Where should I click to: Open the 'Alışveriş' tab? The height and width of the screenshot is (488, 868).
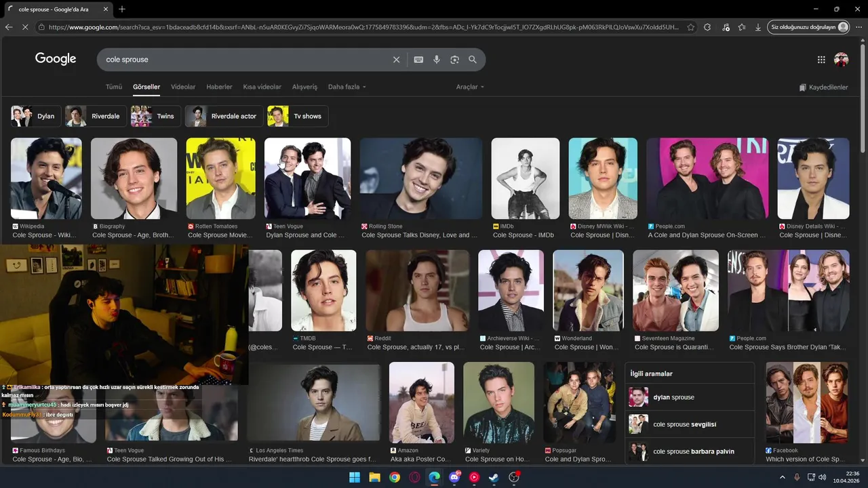pos(304,87)
